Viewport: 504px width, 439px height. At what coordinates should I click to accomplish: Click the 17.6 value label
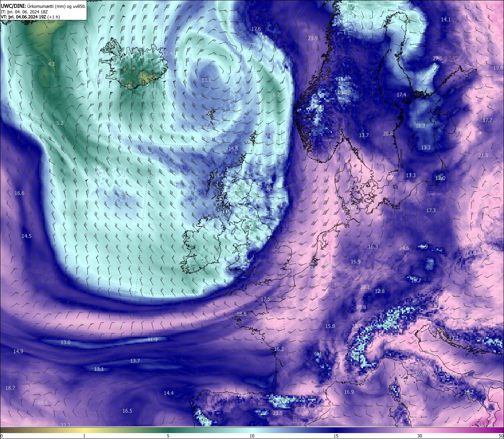[x=256, y=29]
